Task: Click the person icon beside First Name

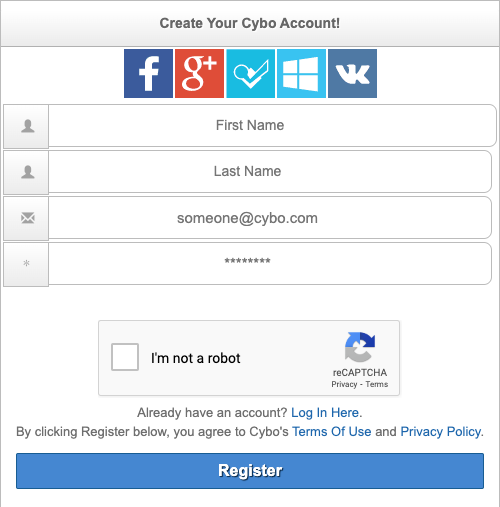Action: [x=28, y=126]
